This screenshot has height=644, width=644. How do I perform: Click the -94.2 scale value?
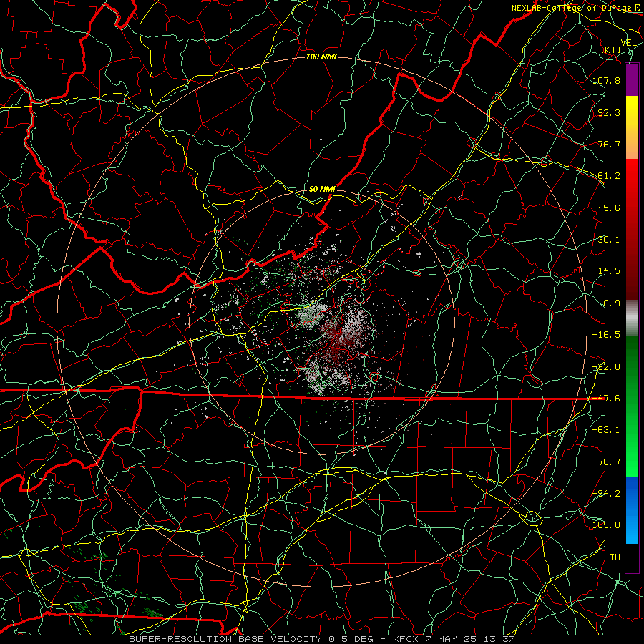click(x=606, y=494)
